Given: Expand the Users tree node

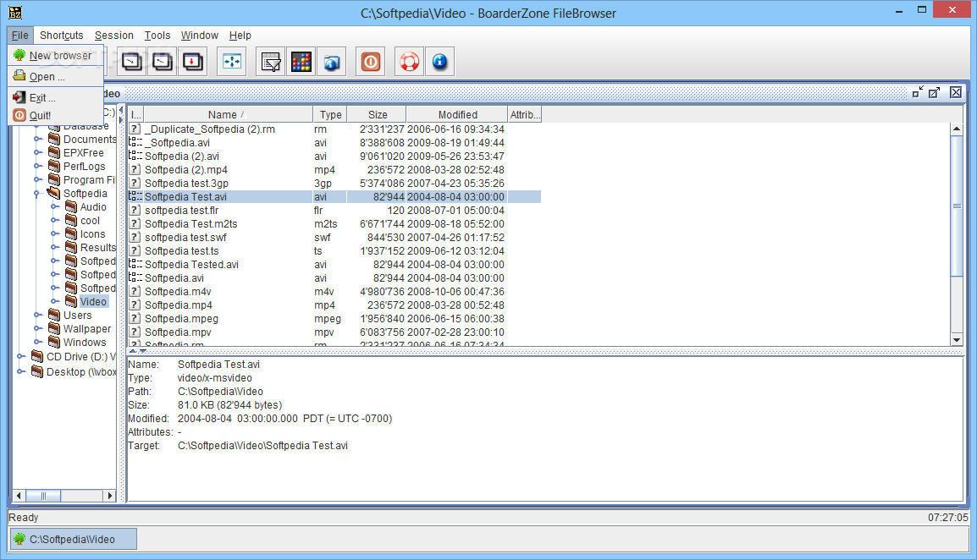Looking at the screenshot, I should [37, 316].
